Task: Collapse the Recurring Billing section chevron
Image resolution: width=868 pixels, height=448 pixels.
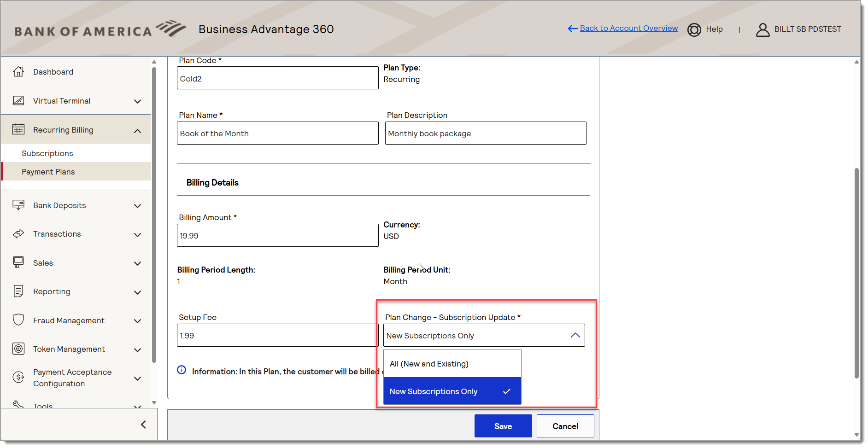Action: click(x=137, y=131)
